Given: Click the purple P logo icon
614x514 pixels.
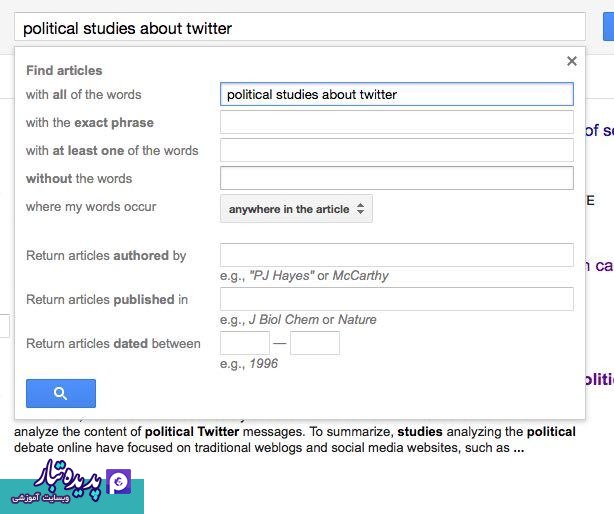Looking at the screenshot, I should (x=118, y=482).
